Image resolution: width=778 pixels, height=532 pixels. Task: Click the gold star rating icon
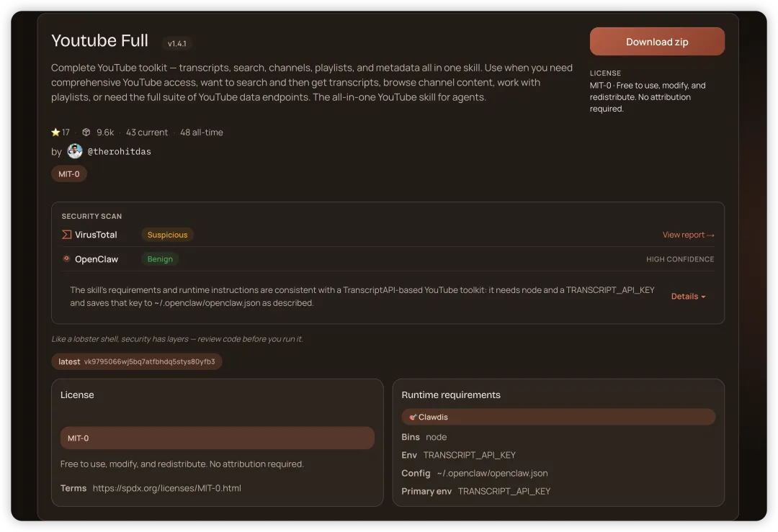[55, 132]
